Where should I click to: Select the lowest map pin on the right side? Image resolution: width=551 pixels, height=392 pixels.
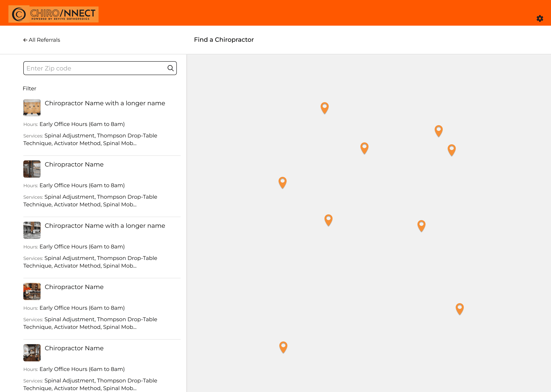[x=460, y=309]
